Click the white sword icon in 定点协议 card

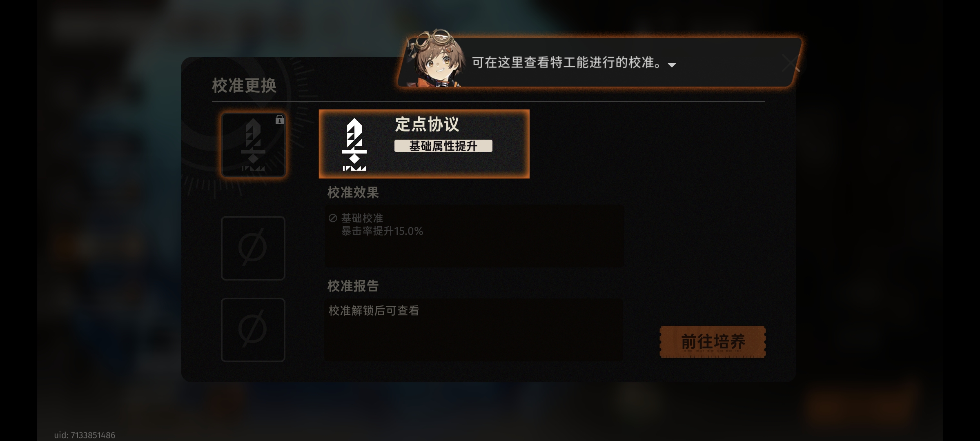(354, 145)
